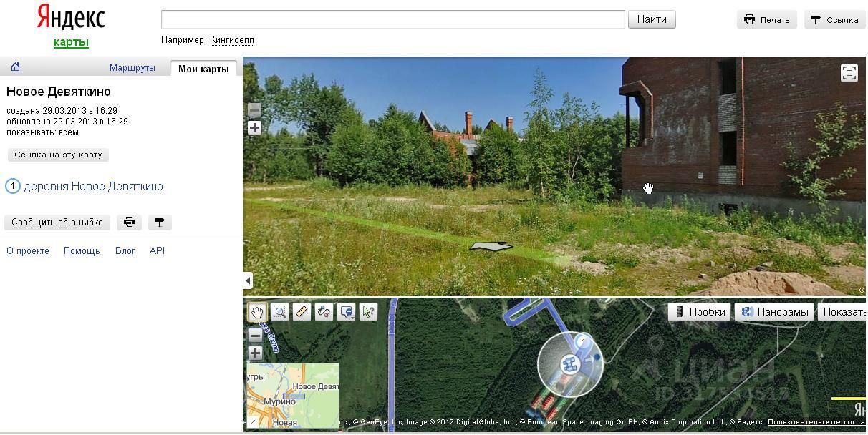868x435 pixels.
Task: Click the signpost link icon in sidebar
Action: (x=160, y=223)
